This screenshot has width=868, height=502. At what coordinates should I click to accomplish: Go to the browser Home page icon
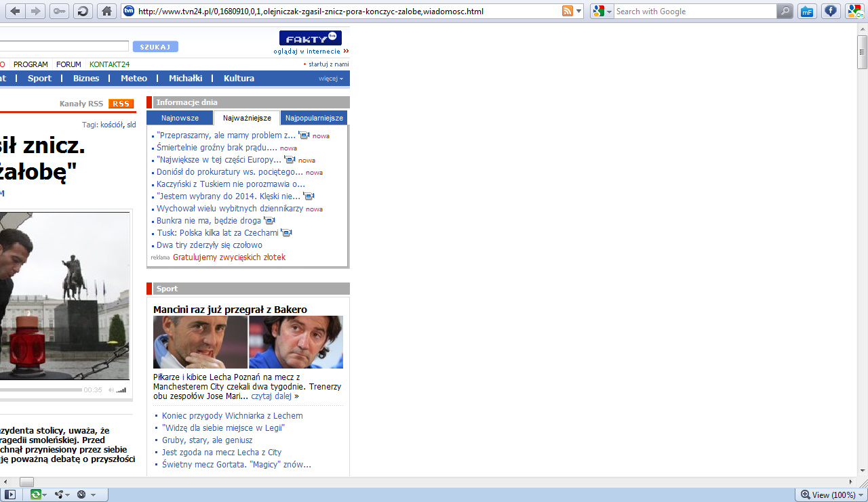[105, 11]
